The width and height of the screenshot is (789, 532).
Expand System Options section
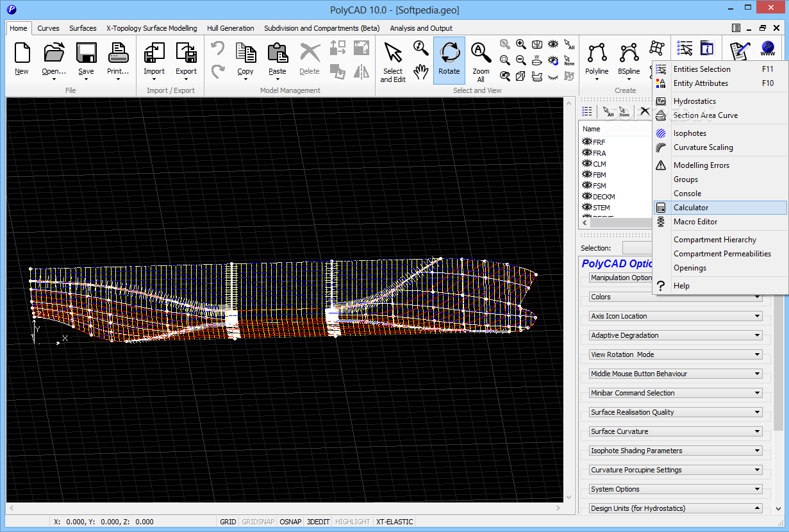pos(676,489)
